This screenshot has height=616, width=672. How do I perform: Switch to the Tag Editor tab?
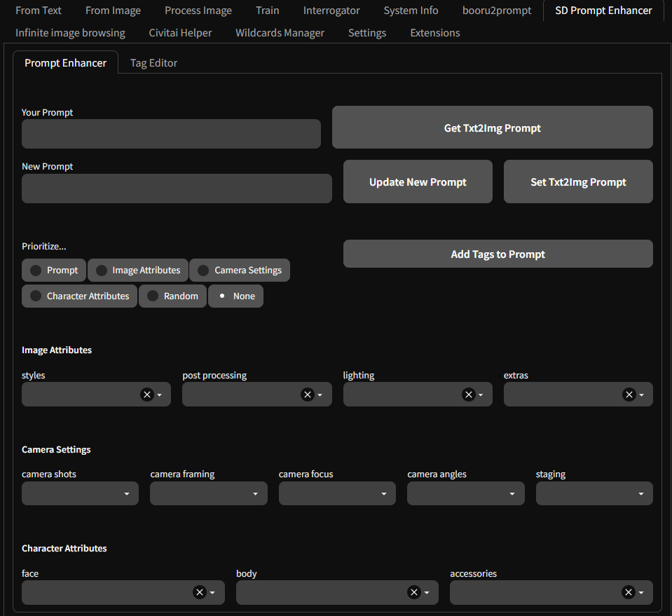tap(153, 63)
